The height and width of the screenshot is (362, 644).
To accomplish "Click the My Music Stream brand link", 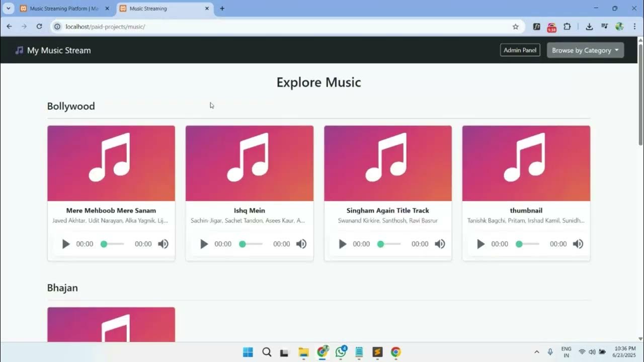I will point(53,50).
